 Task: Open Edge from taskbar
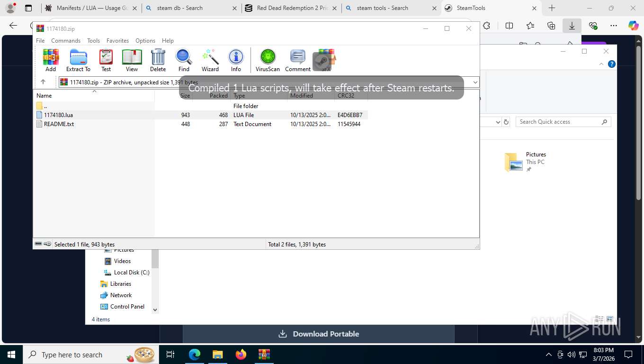point(195,355)
